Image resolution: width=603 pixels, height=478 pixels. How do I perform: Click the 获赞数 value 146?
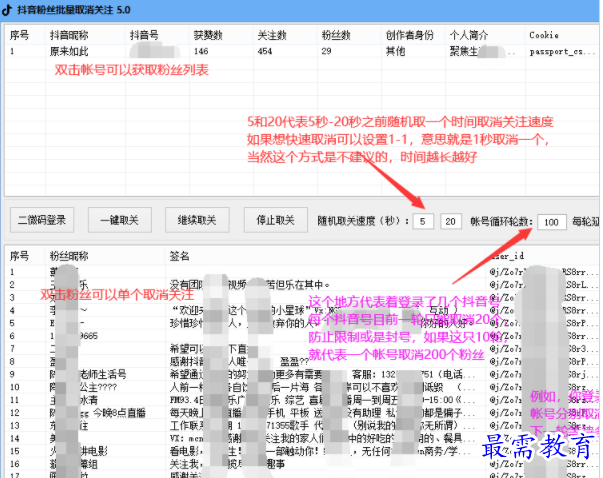pyautogui.click(x=201, y=51)
